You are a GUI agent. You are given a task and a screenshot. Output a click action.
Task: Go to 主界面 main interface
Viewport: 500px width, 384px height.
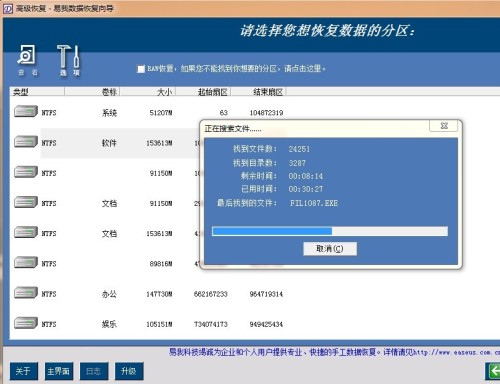pos(59,371)
